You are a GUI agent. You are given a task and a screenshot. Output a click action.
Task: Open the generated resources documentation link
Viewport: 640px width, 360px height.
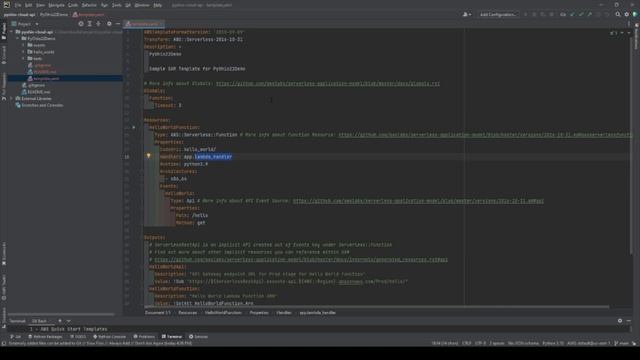pos(301,260)
